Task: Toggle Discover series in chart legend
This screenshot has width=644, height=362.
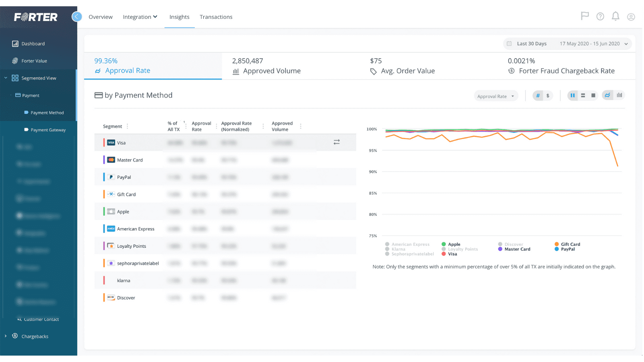Action: tap(510, 244)
